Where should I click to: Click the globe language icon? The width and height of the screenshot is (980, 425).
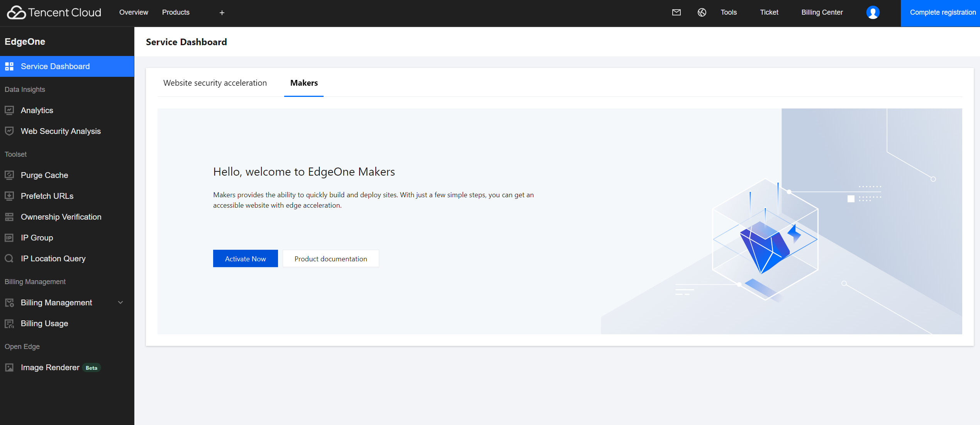click(x=702, y=12)
